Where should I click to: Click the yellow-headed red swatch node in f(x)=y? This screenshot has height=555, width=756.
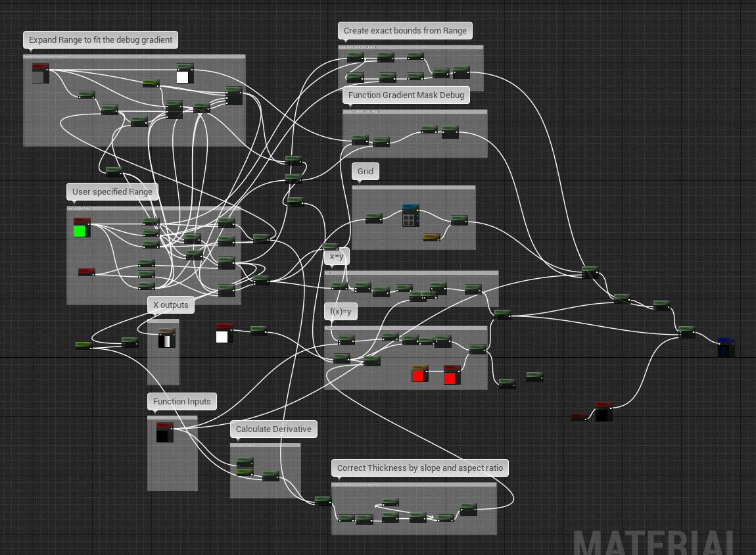pos(419,374)
